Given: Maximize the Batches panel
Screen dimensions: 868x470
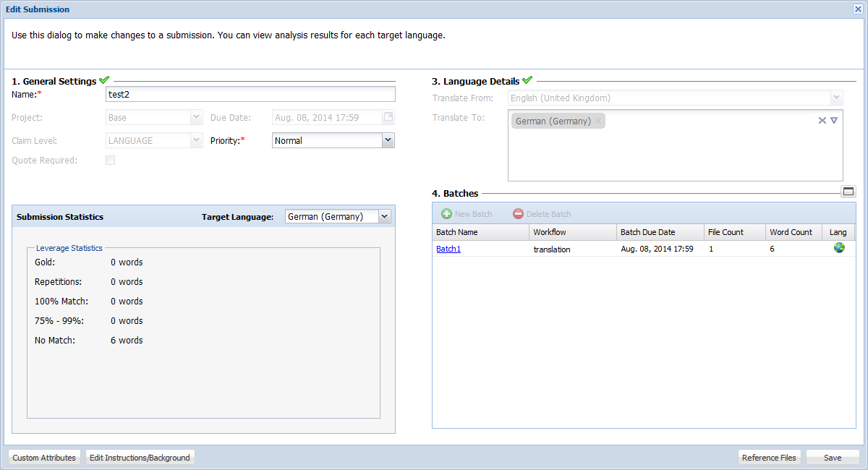Looking at the screenshot, I should coord(848,192).
